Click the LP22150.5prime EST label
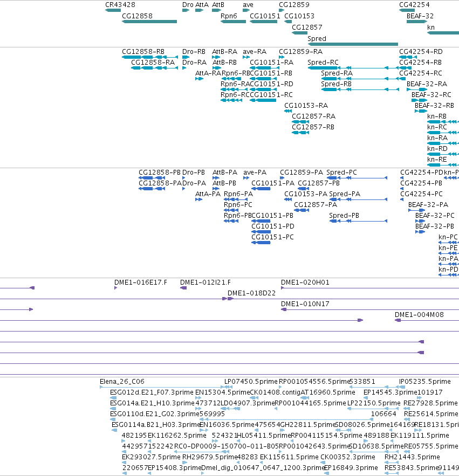459x476 pixels. click(x=374, y=403)
